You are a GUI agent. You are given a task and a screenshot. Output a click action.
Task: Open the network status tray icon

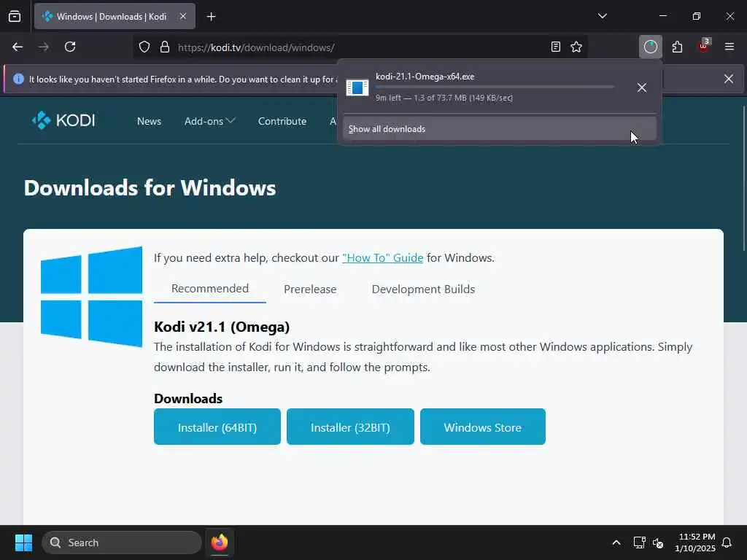[639, 542]
